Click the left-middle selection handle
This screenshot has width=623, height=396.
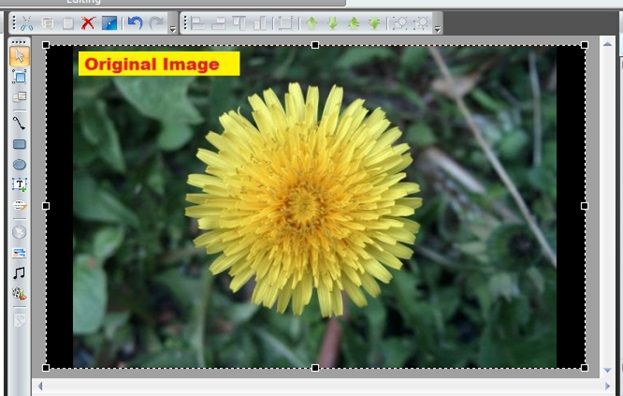click(x=46, y=206)
